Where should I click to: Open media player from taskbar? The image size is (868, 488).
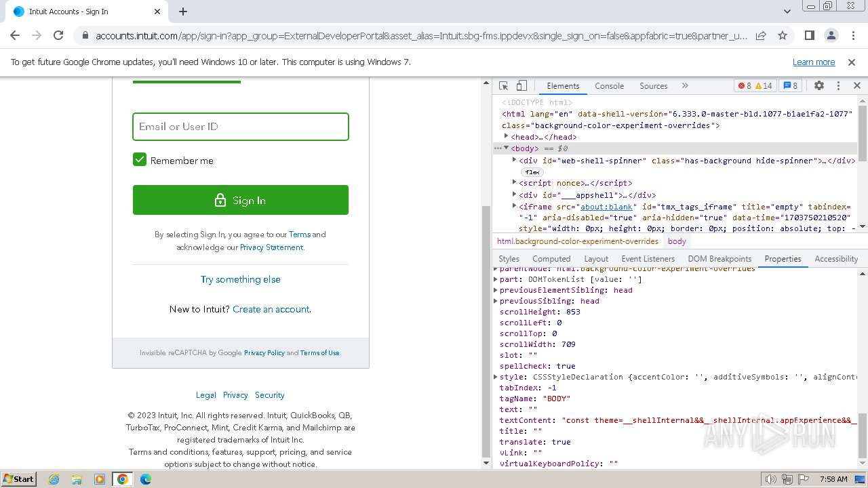100,479
